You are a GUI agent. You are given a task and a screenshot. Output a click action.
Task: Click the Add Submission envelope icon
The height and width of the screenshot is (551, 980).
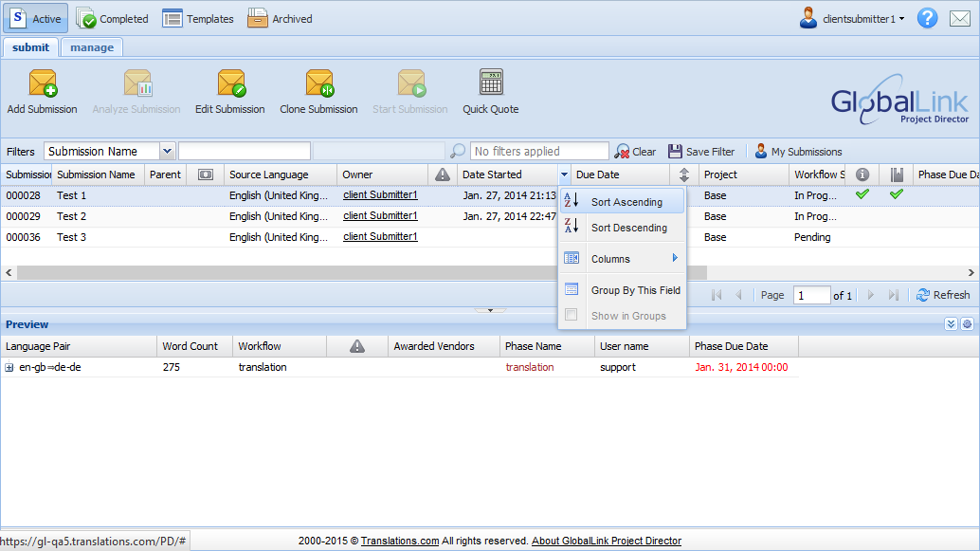point(43,83)
